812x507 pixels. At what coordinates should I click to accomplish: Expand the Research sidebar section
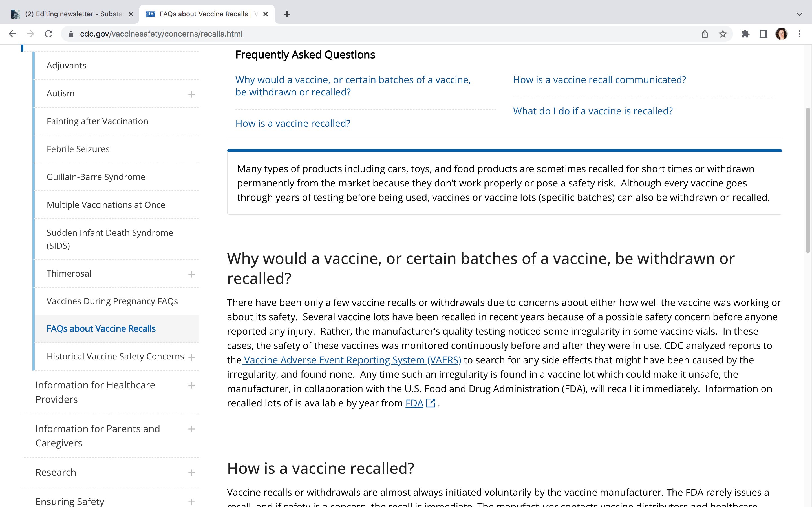coord(192,472)
